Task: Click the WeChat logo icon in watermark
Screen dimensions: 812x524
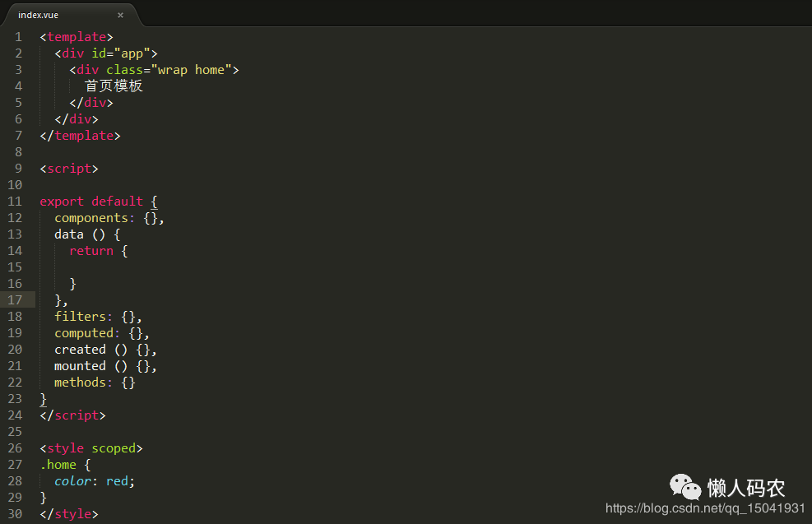Action: pos(685,488)
